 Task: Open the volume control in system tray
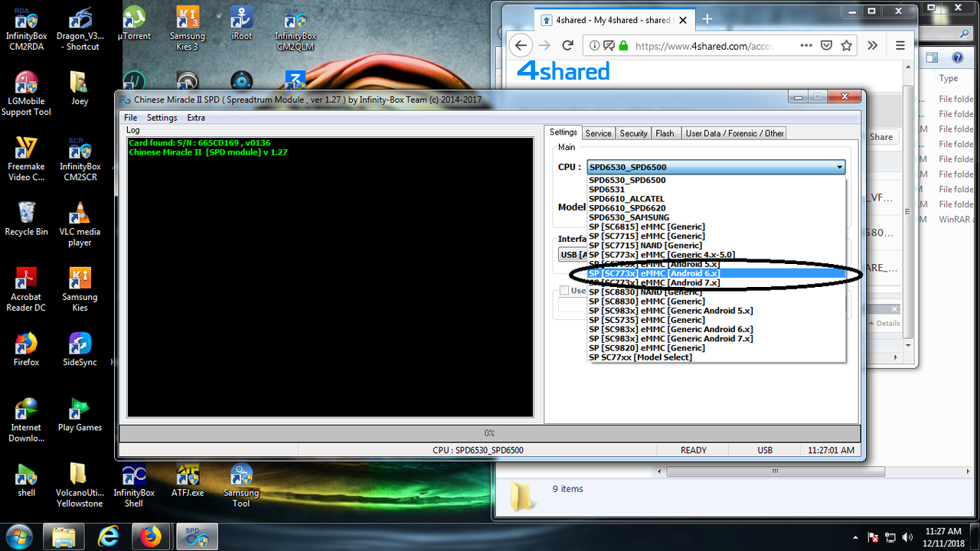(x=906, y=537)
